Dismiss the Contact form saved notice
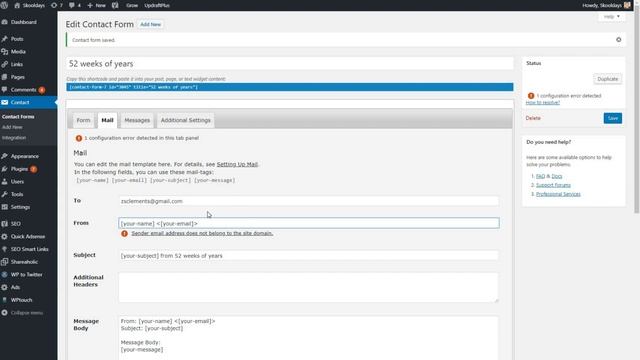Image resolution: width=640 pixels, height=360 pixels. click(x=618, y=40)
